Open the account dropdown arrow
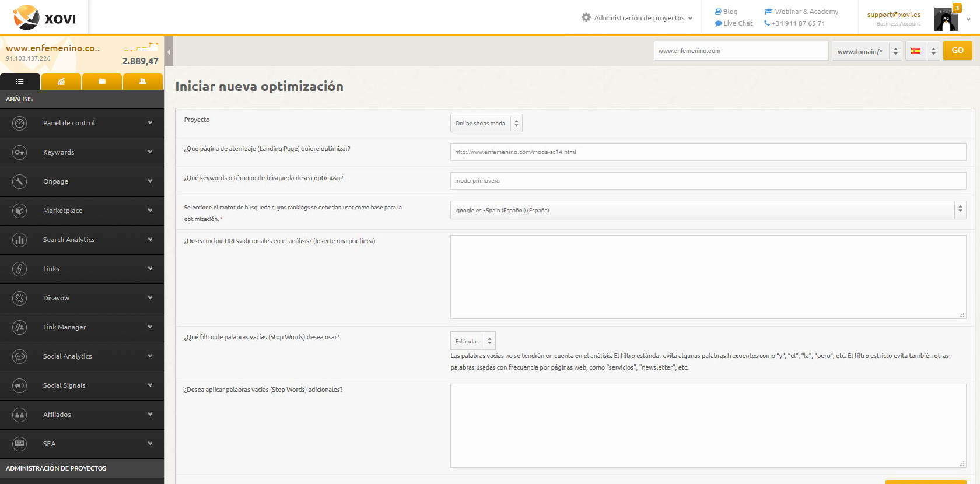The width and height of the screenshot is (980, 484). coord(968,19)
